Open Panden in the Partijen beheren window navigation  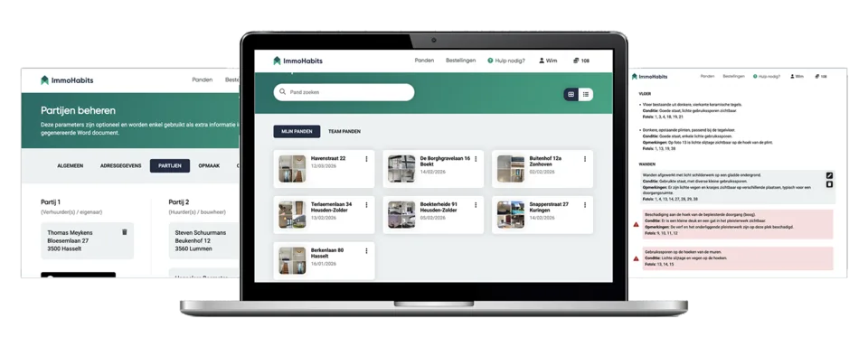pos(202,80)
